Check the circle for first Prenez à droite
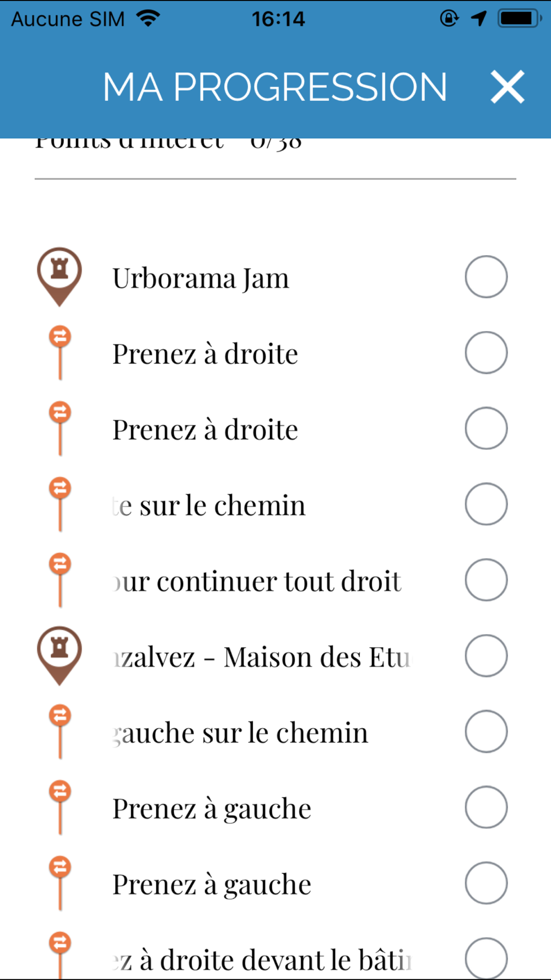 (x=486, y=353)
